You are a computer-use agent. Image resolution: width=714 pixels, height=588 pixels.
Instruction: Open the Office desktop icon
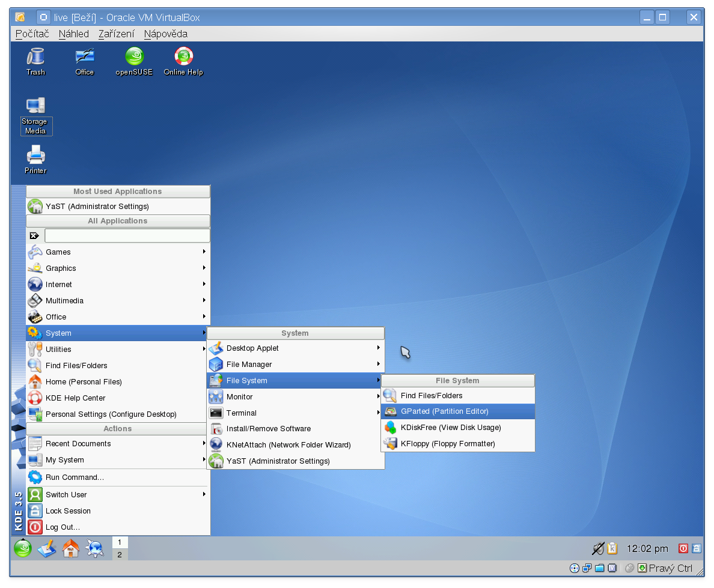click(x=85, y=58)
